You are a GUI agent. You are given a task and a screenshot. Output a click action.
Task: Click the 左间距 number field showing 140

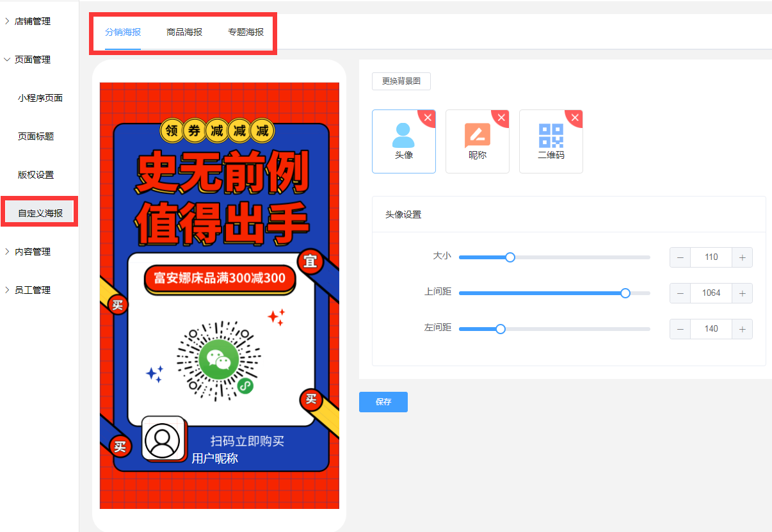click(711, 329)
